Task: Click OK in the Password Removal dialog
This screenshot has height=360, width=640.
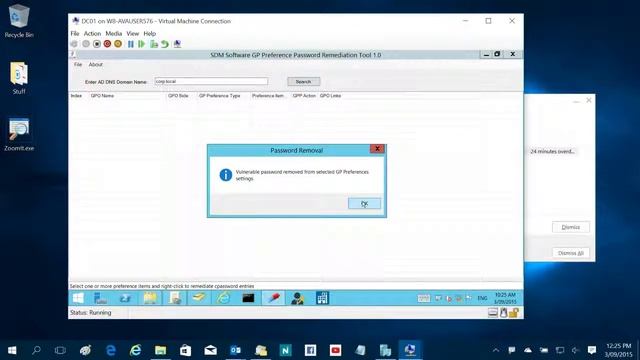Action: (364, 203)
